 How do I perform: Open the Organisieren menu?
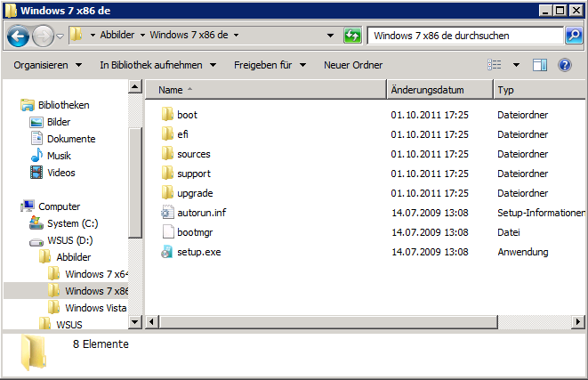(x=48, y=65)
